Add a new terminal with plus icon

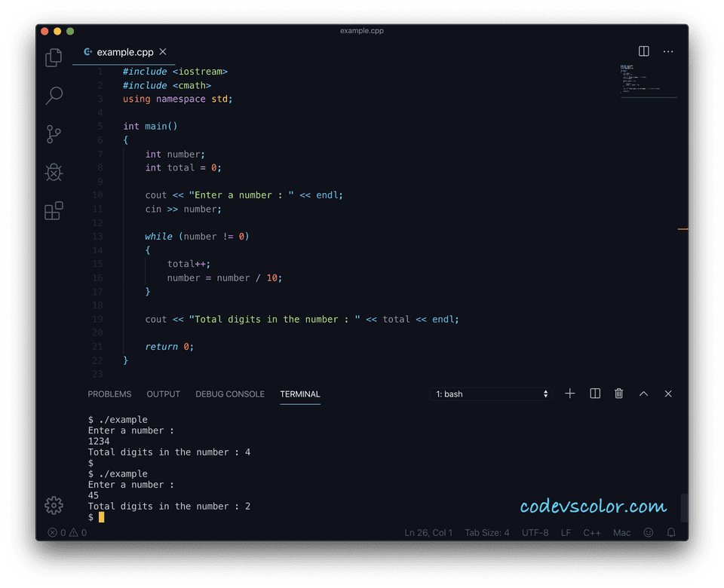(570, 394)
